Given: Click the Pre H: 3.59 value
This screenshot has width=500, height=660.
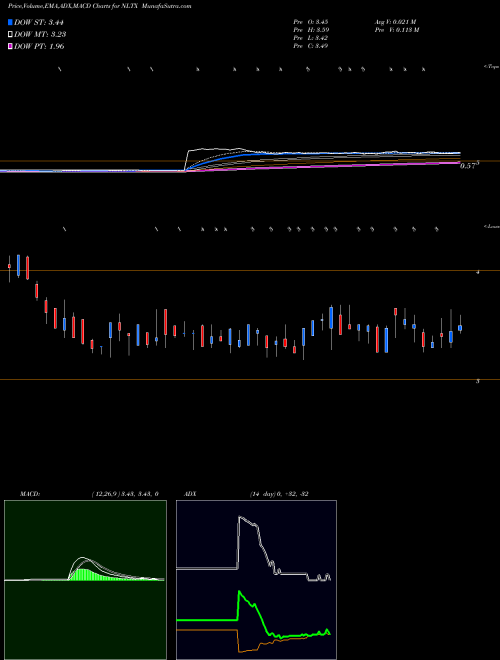Looking at the screenshot, I should (x=311, y=30).
